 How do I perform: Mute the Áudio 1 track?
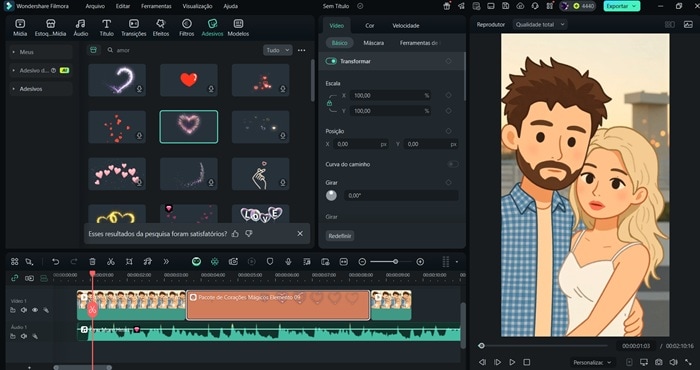click(x=24, y=337)
